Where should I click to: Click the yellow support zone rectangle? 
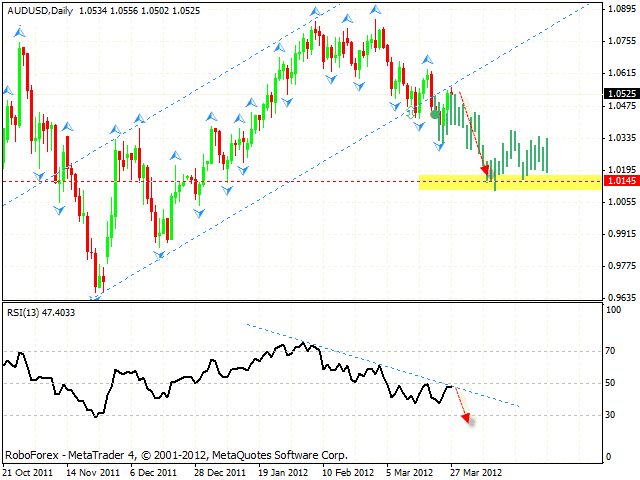pyautogui.click(x=510, y=181)
